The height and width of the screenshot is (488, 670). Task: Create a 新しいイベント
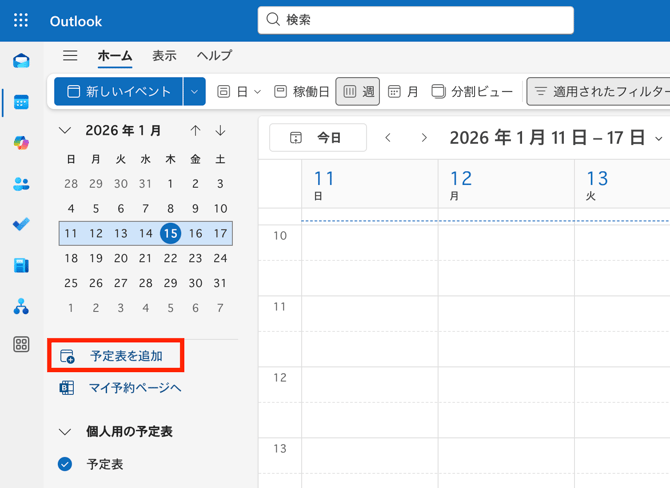point(118,91)
